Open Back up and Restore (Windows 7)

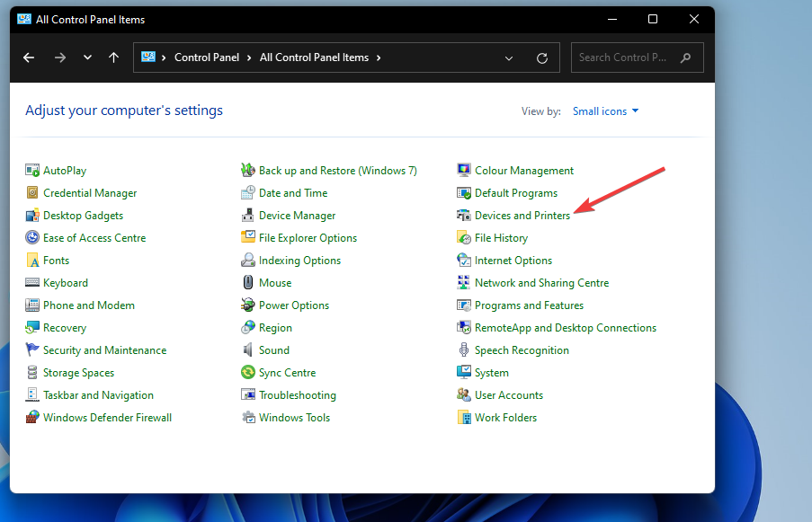click(336, 170)
